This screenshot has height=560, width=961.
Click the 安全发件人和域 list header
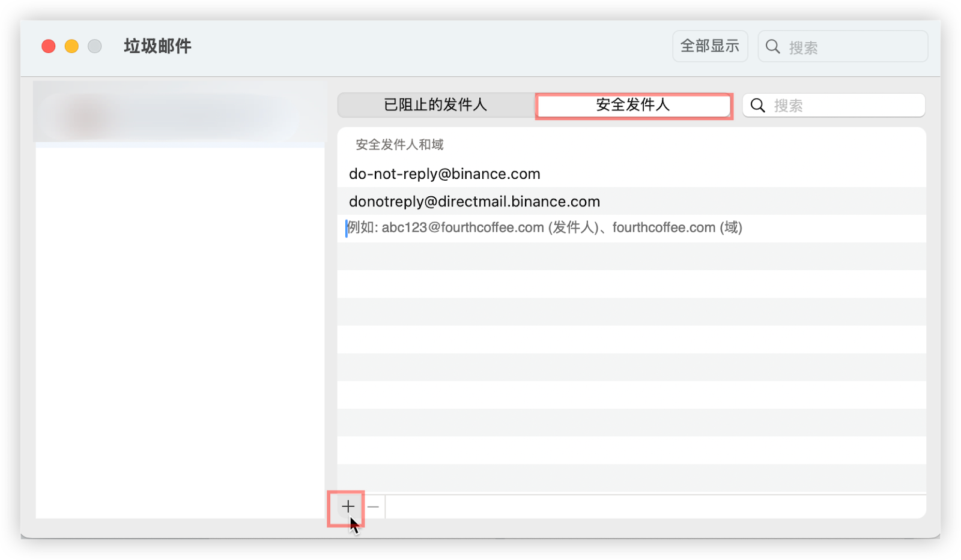tap(399, 145)
